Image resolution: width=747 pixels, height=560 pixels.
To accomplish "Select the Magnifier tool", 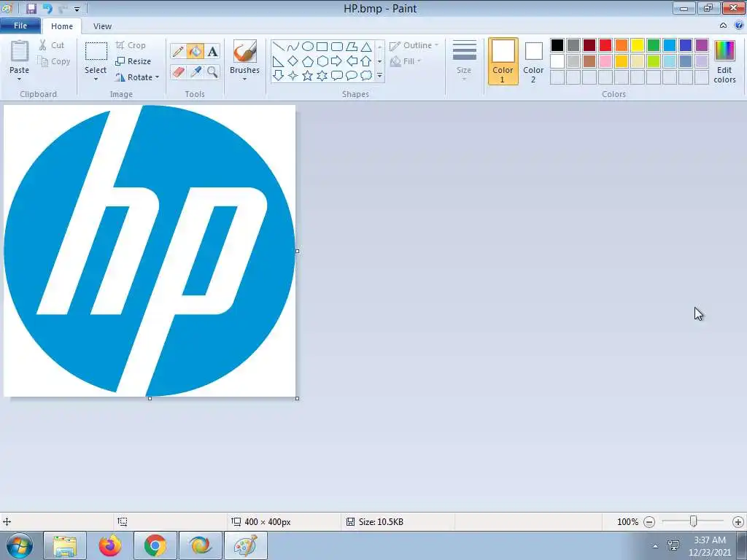I will pos(212,72).
